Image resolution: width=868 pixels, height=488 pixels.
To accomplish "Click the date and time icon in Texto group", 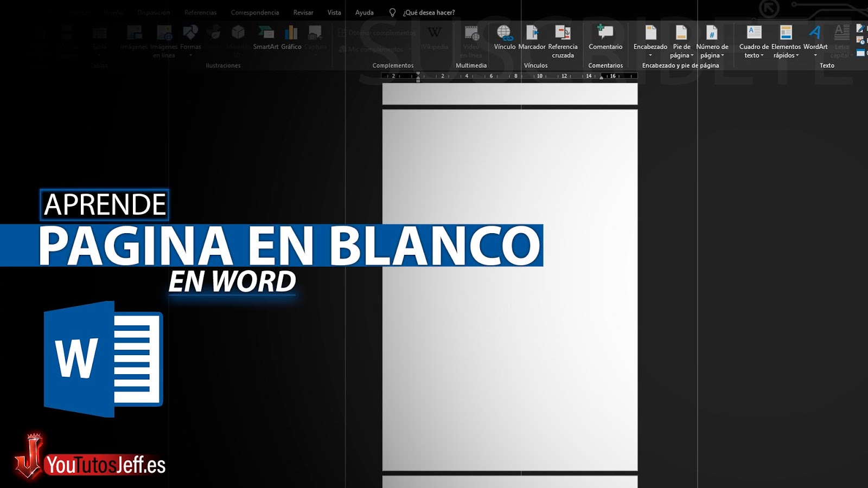I will (860, 40).
